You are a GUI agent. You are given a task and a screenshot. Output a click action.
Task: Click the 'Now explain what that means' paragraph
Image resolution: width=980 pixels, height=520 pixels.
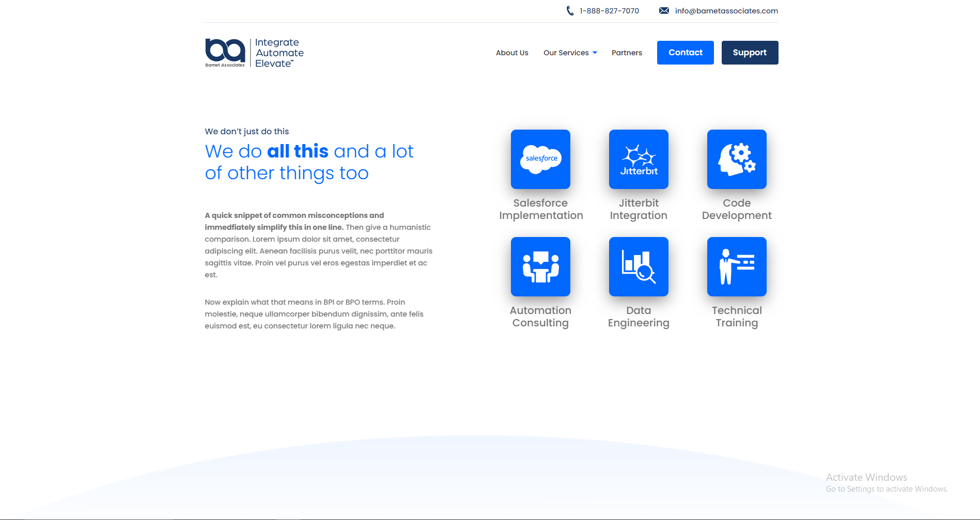point(314,314)
